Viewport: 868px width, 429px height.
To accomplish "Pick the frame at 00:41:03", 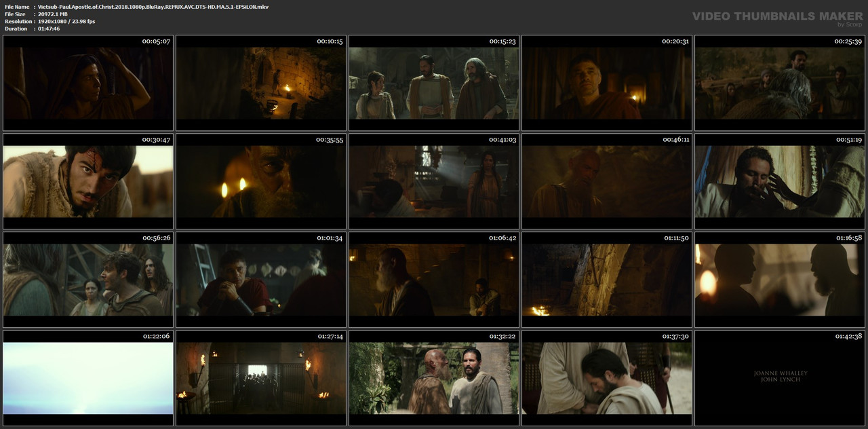I will click(x=434, y=181).
